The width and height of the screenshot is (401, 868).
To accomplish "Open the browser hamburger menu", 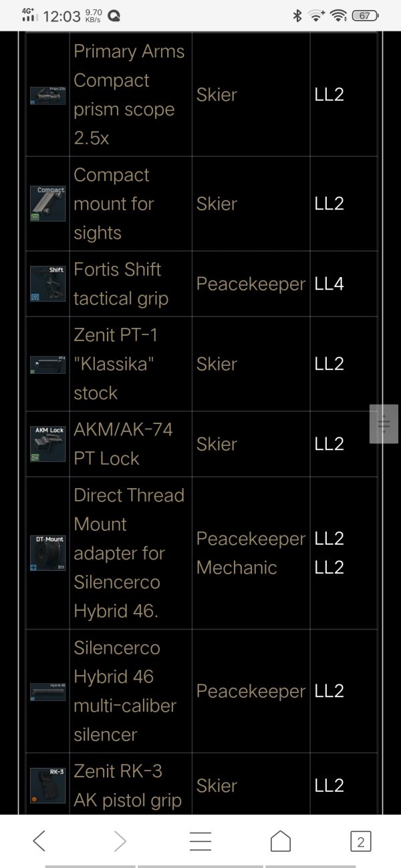I will pyautogui.click(x=200, y=841).
